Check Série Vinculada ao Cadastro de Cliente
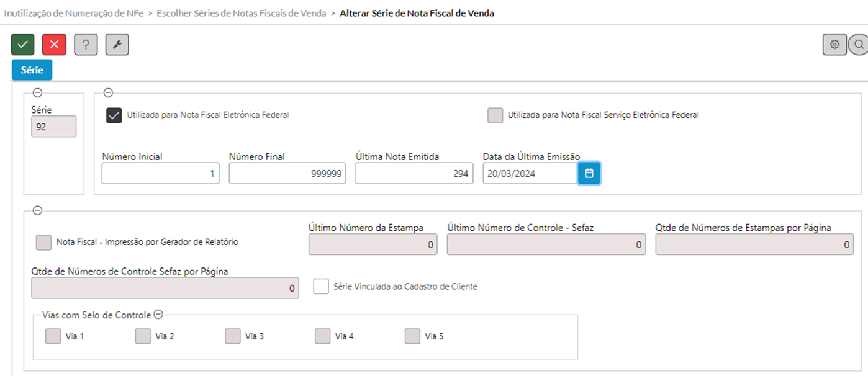The height and width of the screenshot is (376, 868). pos(321,287)
